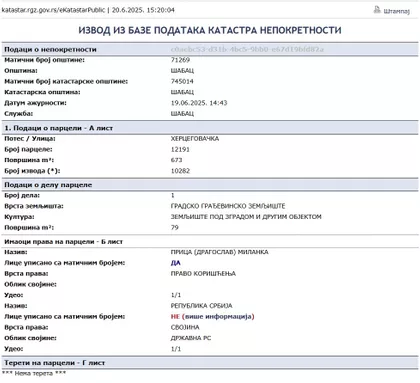Select cadastral municipality number 745014

[182, 81]
